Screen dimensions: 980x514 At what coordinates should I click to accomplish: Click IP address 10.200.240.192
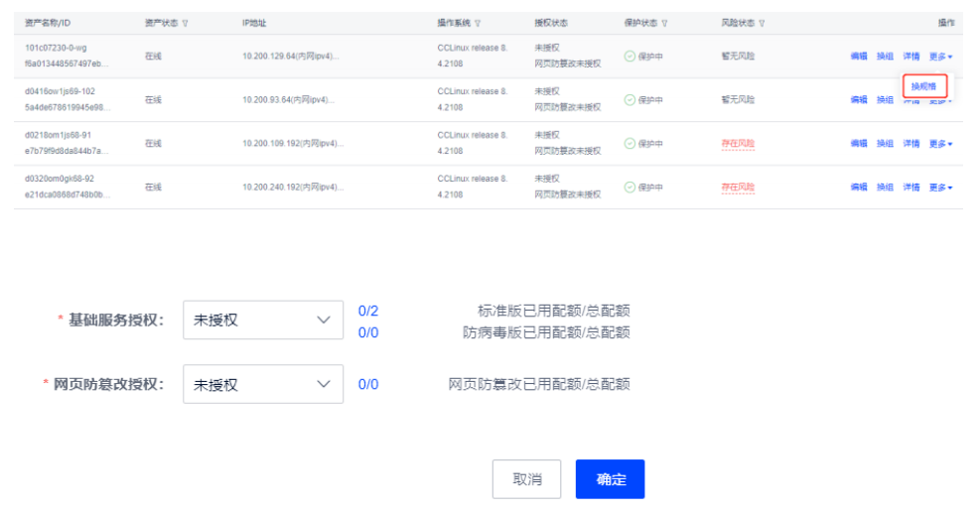(x=293, y=188)
